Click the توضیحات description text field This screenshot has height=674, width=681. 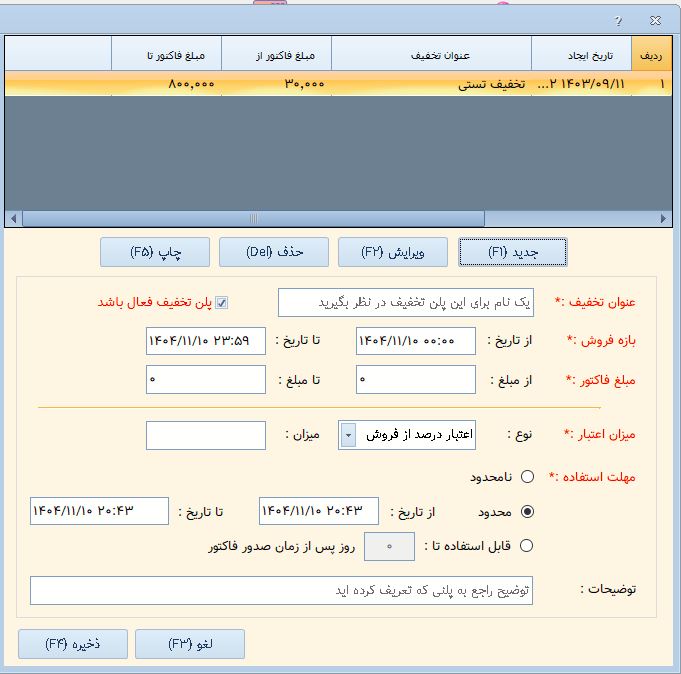tap(281, 590)
